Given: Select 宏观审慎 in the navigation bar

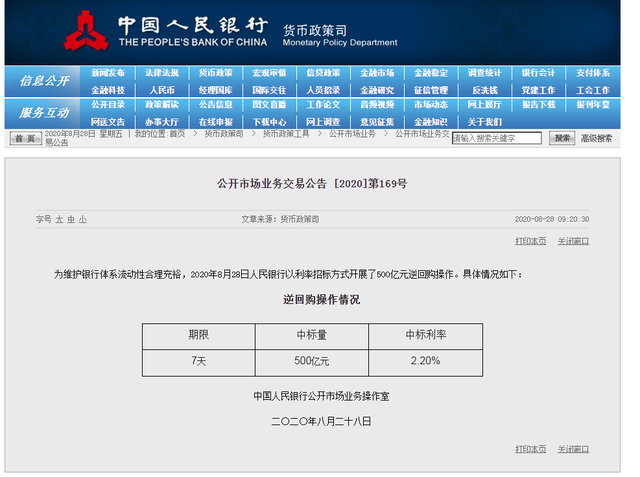Looking at the screenshot, I should pyautogui.click(x=269, y=73).
